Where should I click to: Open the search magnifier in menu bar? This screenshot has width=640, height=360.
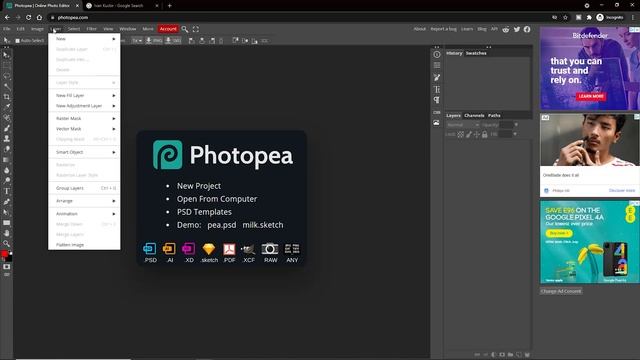click(x=185, y=29)
